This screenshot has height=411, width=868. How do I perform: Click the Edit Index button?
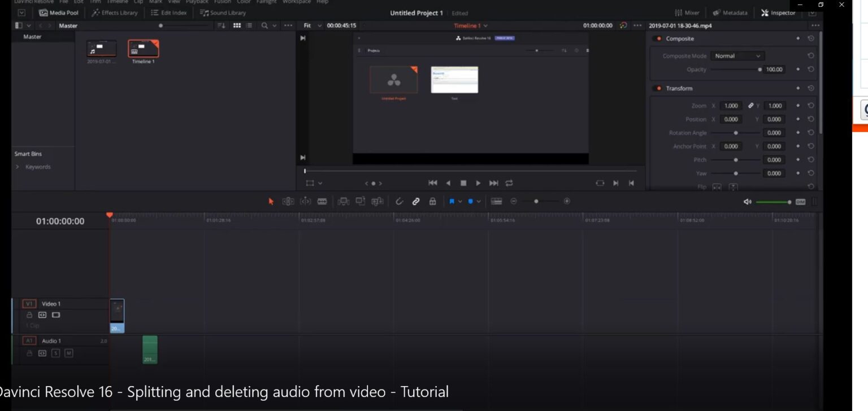pyautogui.click(x=169, y=12)
